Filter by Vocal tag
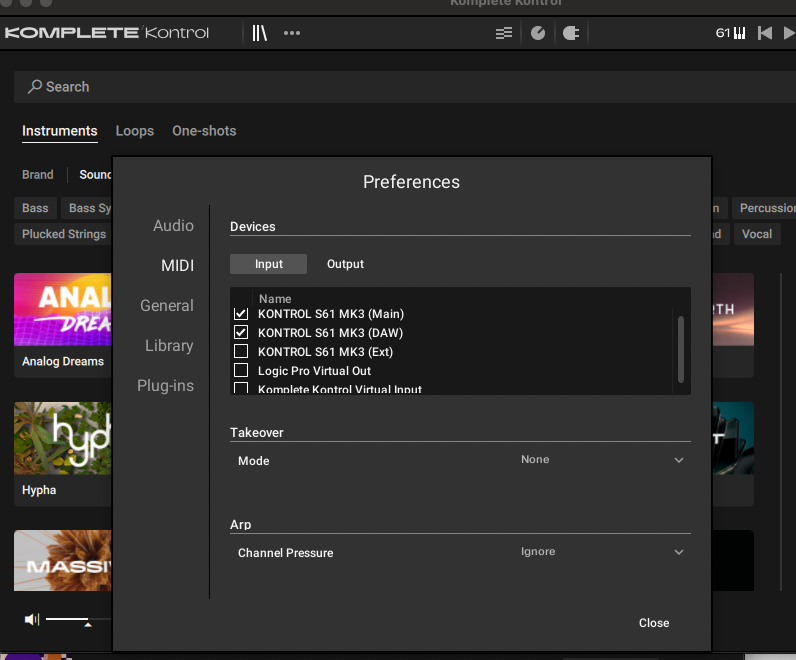Image resolution: width=796 pixels, height=660 pixels. point(756,234)
